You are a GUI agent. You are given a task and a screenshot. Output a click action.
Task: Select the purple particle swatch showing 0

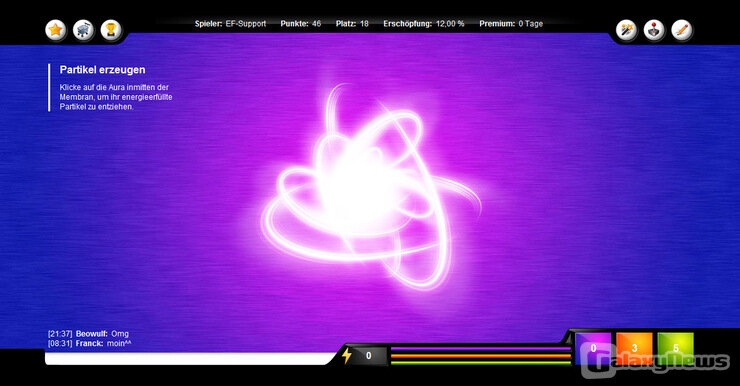(x=593, y=348)
